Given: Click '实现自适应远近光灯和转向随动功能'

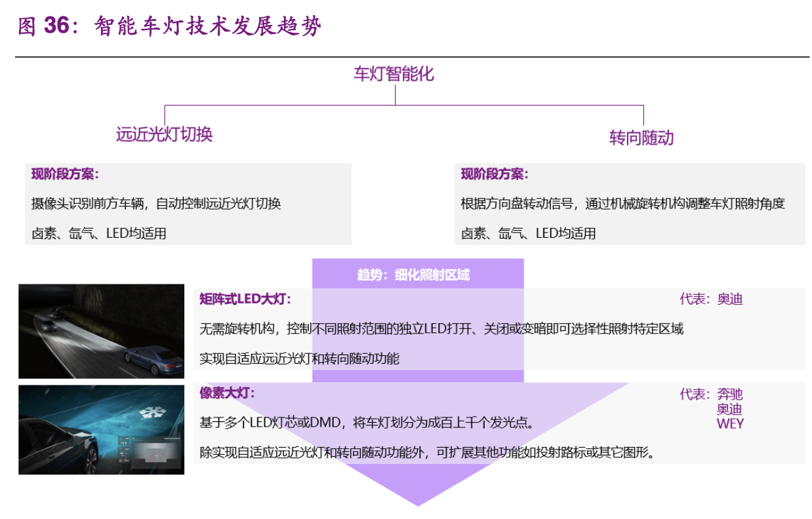Looking at the screenshot, I should [x=299, y=358].
